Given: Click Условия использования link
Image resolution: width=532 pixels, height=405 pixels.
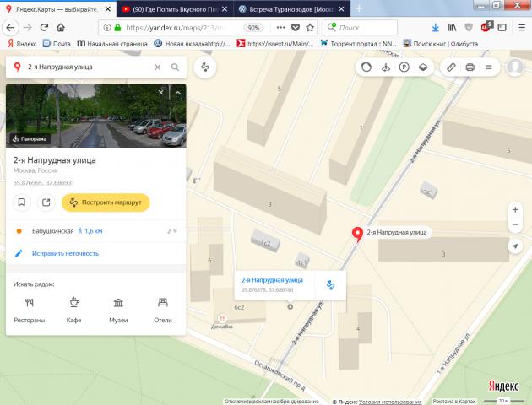Looking at the screenshot, I should point(390,402).
